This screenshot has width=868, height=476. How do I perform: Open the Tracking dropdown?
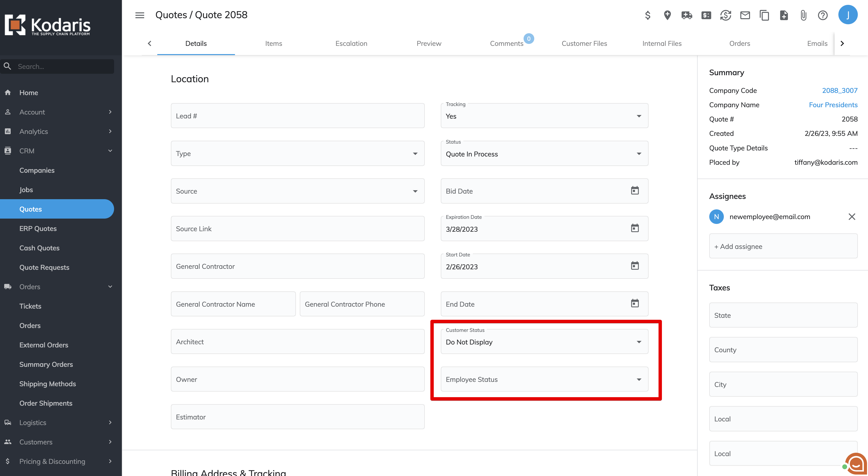coord(544,116)
